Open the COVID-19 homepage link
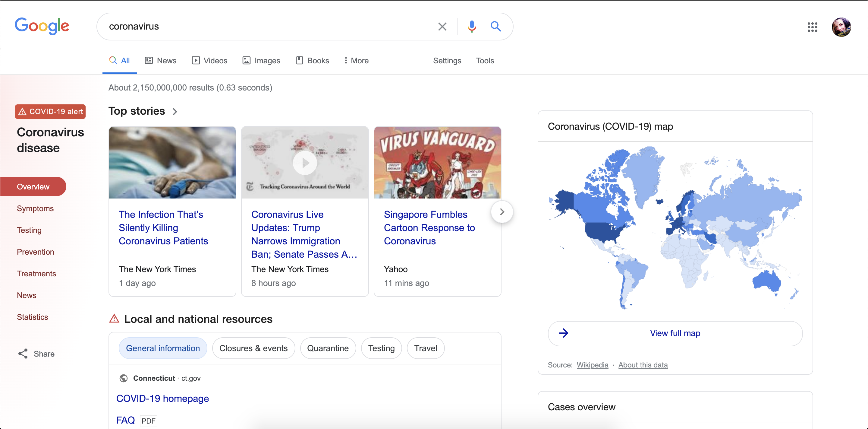The width and height of the screenshot is (868, 429). pos(162,398)
